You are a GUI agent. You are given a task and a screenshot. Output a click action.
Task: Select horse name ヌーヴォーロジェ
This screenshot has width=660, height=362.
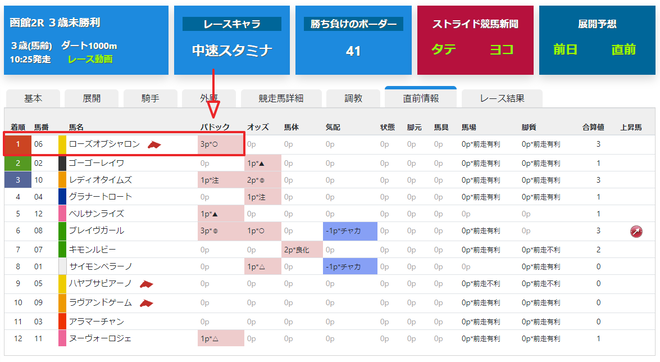(x=100, y=338)
